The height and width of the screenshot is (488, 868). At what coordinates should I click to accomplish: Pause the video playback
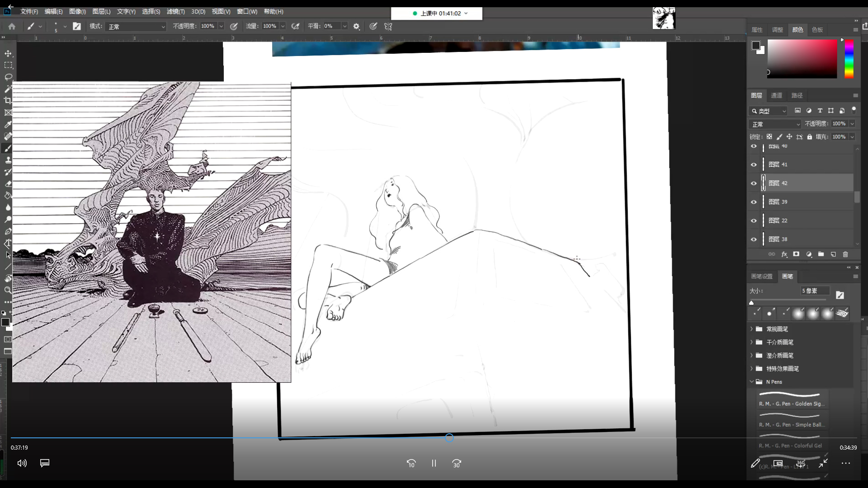point(434,463)
